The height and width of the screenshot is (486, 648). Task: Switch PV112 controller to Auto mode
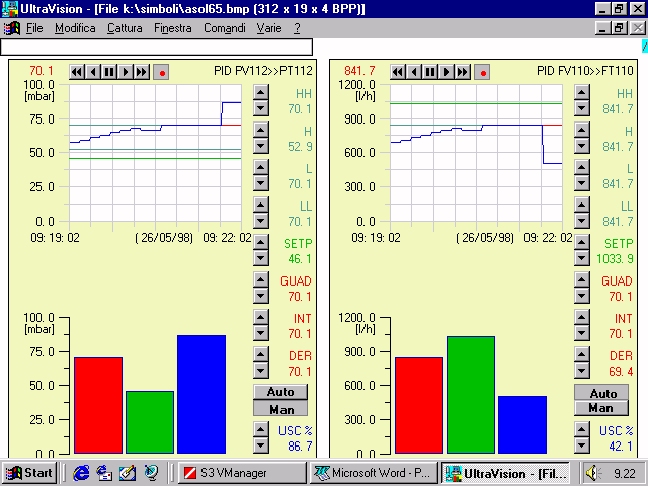[280, 392]
